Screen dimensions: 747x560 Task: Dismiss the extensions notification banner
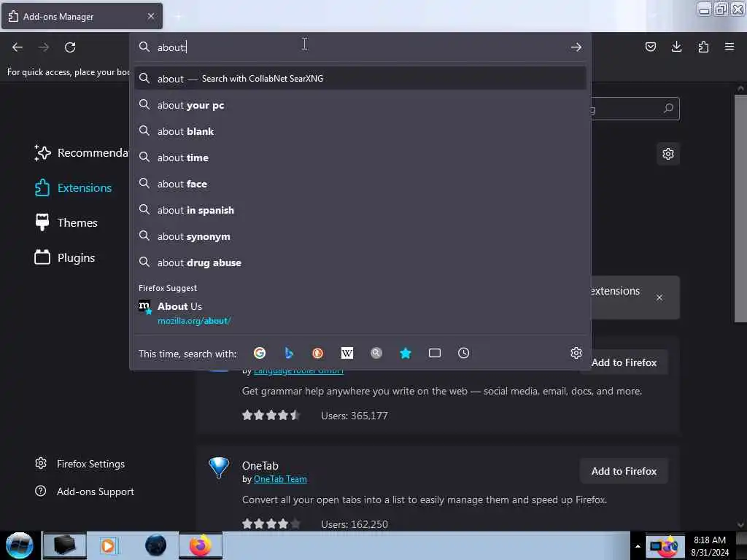coord(659,297)
